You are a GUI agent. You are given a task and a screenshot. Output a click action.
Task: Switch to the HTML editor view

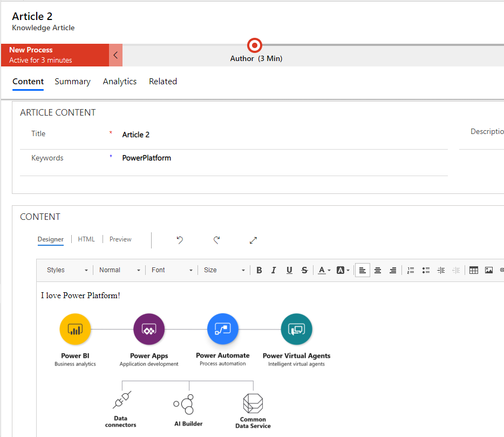86,239
